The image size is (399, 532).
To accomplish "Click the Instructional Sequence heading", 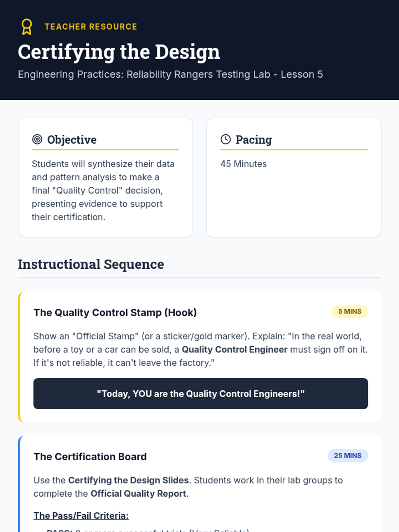I will (x=91, y=264).
